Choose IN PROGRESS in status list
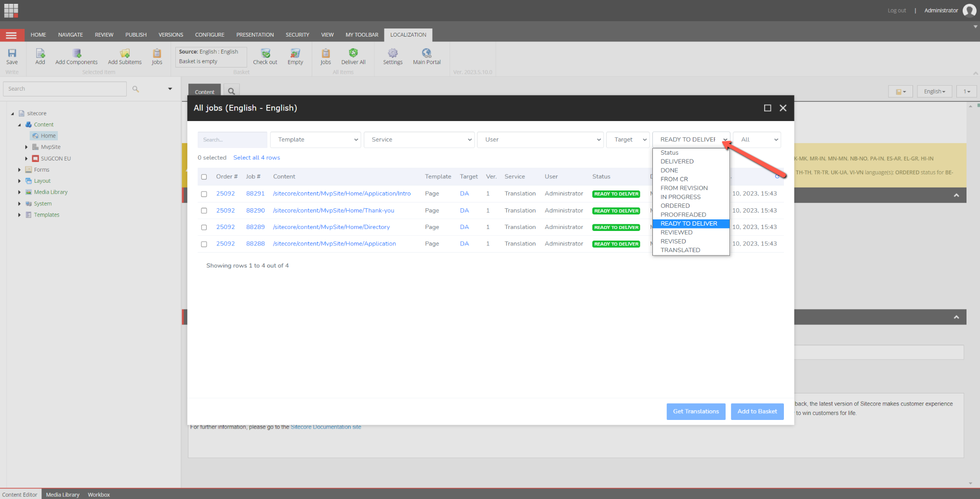 691,197
